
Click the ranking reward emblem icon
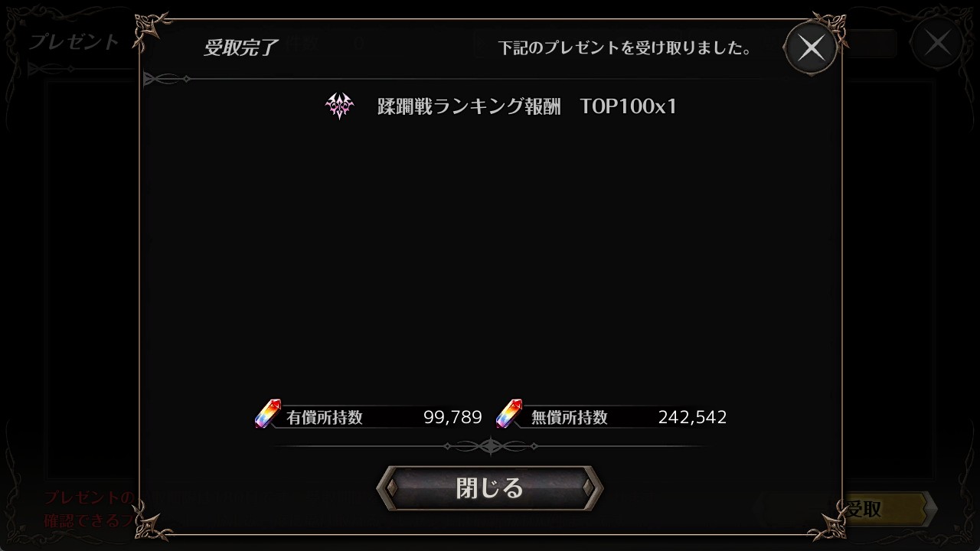pos(339,106)
